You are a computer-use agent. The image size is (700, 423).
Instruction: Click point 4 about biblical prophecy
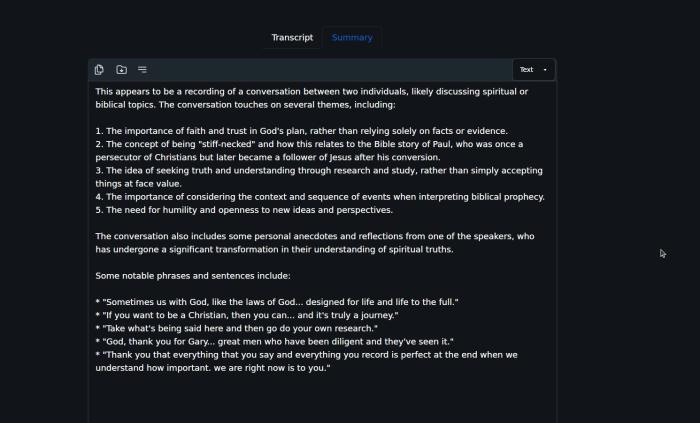(x=320, y=197)
